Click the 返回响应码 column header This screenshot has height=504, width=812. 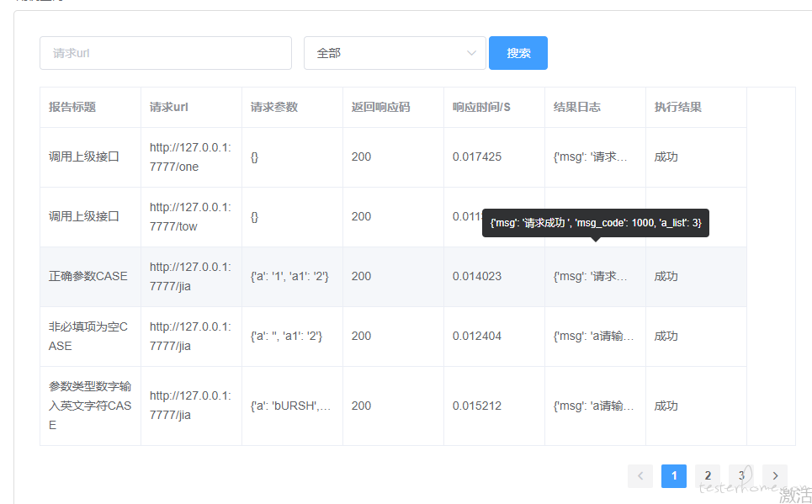381,107
